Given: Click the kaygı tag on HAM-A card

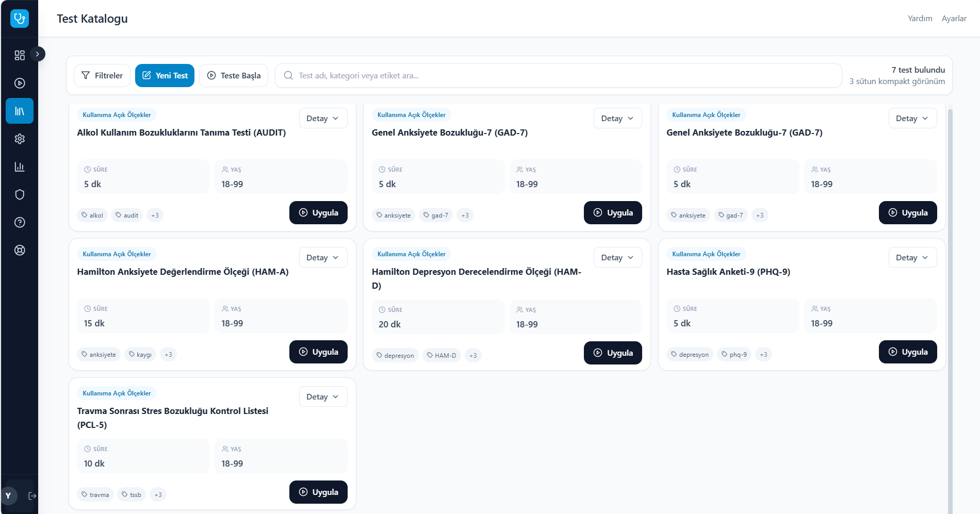Looking at the screenshot, I should point(140,354).
